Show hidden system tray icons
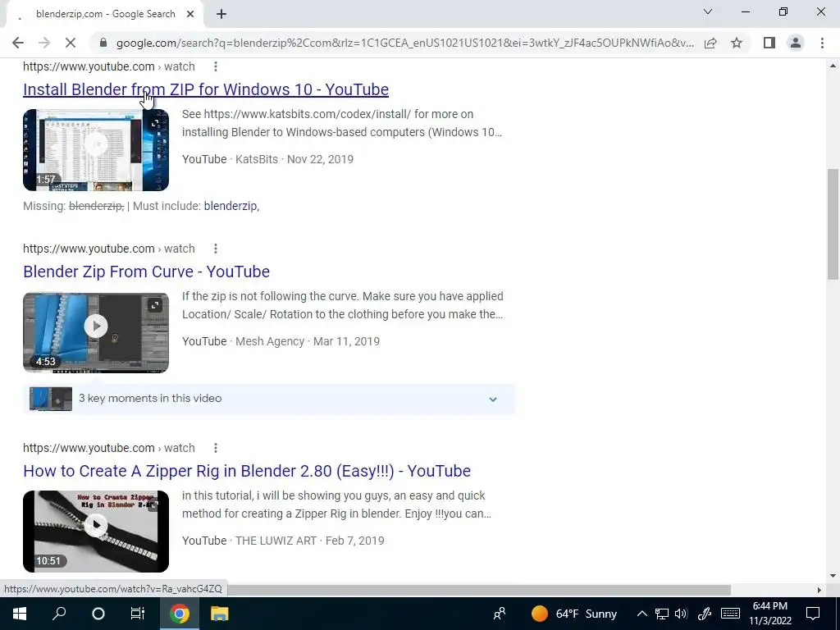The image size is (840, 630). [x=641, y=614]
